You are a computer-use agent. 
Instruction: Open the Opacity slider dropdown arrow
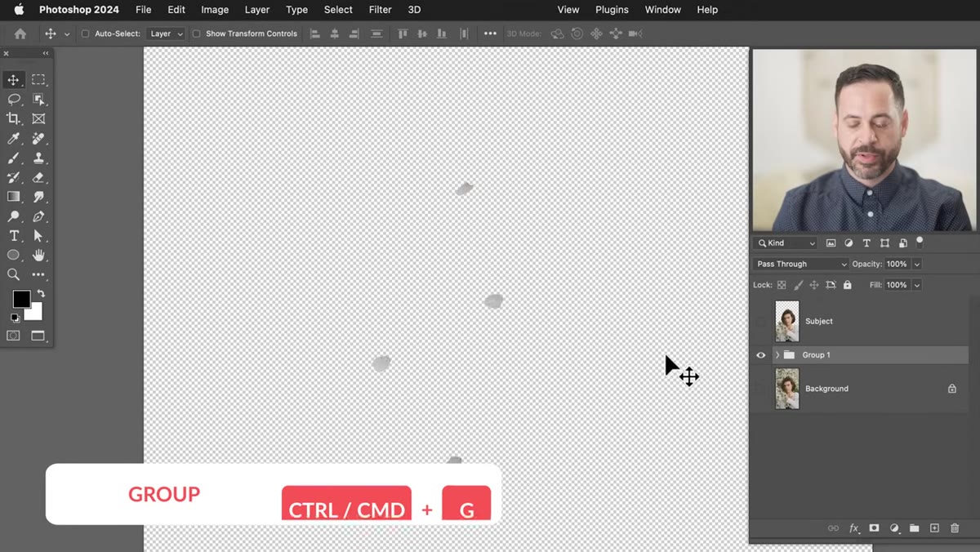[x=917, y=264]
